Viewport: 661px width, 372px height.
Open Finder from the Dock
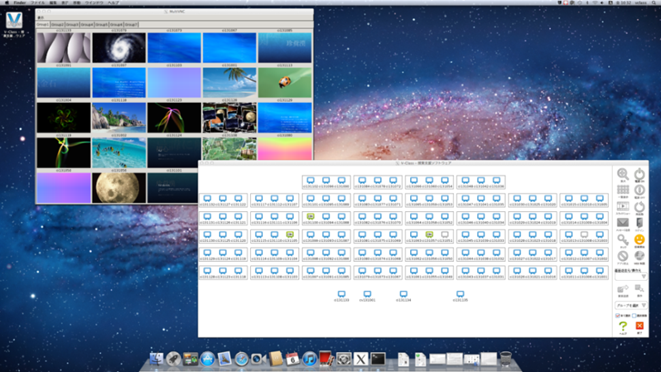156,359
